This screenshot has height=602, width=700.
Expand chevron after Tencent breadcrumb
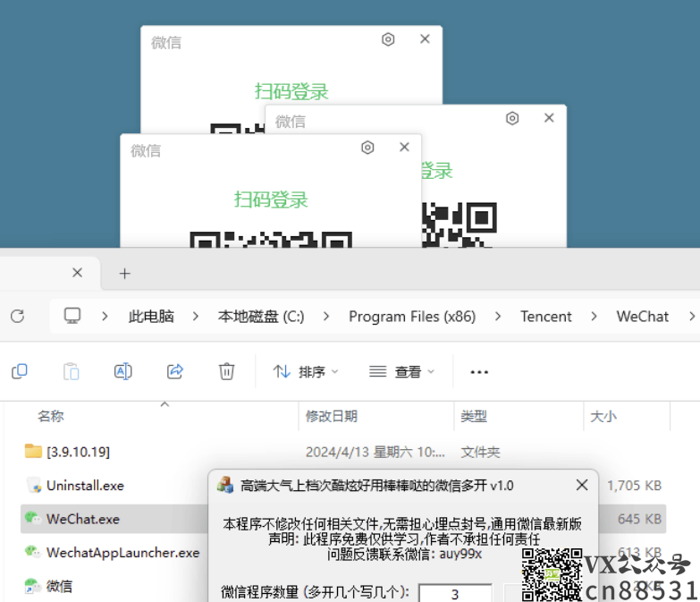594,317
